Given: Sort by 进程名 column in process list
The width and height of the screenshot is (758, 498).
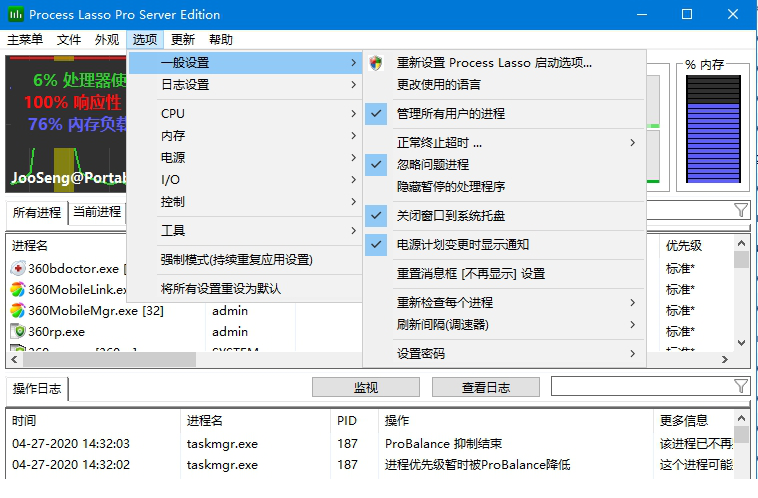Looking at the screenshot, I should (29, 246).
